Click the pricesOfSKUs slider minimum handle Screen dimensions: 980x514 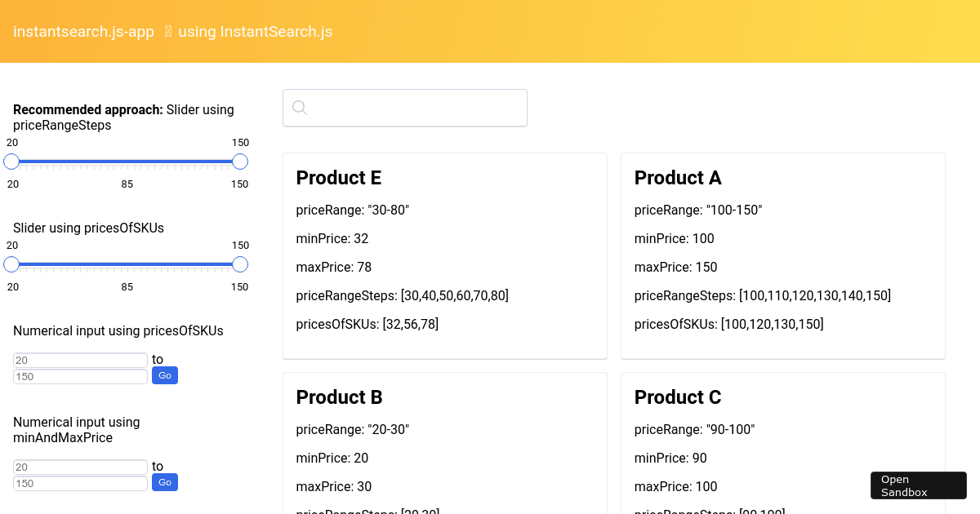[x=11, y=264]
